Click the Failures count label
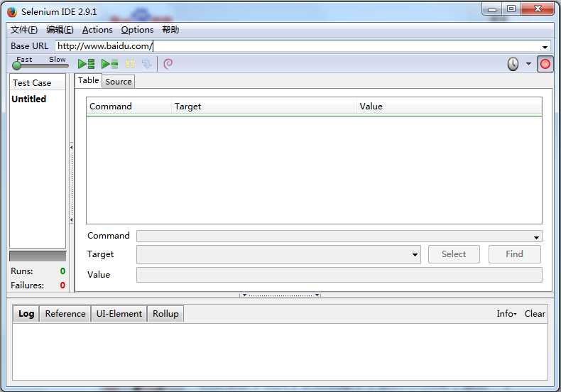 (x=28, y=285)
